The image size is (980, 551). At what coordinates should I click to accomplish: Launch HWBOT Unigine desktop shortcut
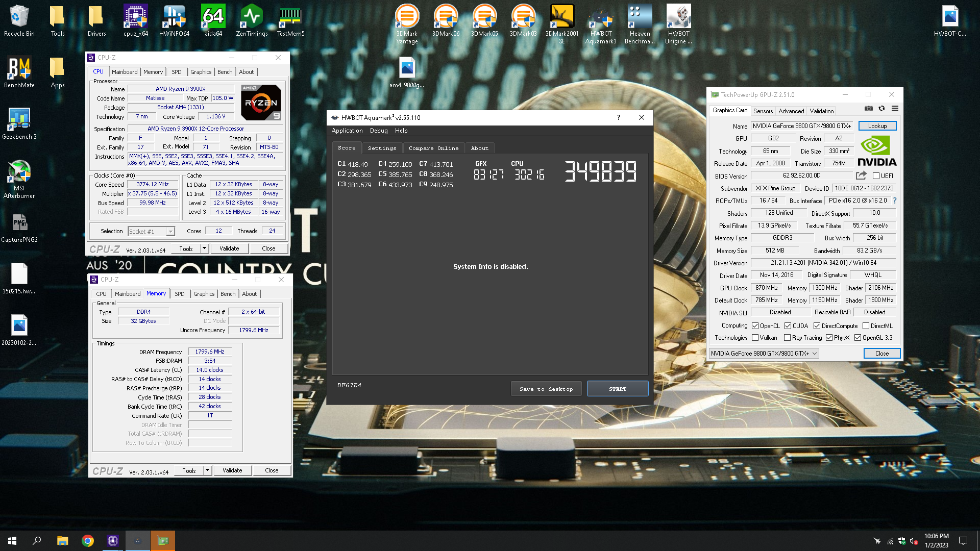click(678, 24)
